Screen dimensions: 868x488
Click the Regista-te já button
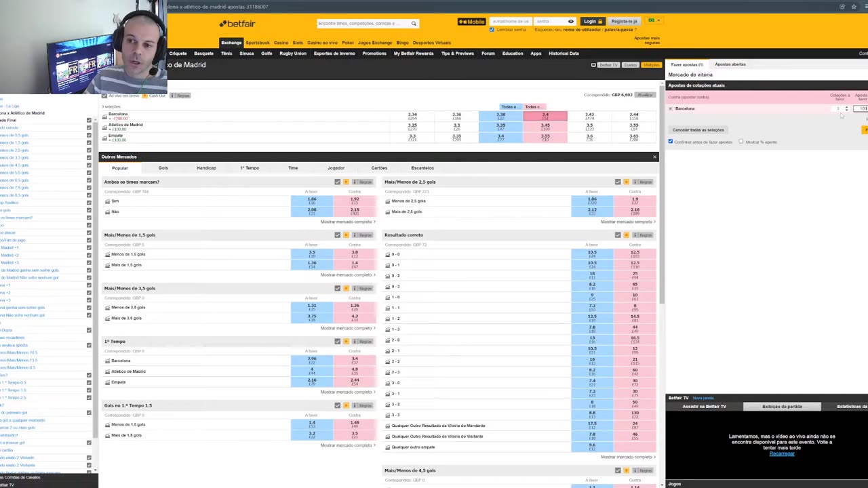pos(624,21)
